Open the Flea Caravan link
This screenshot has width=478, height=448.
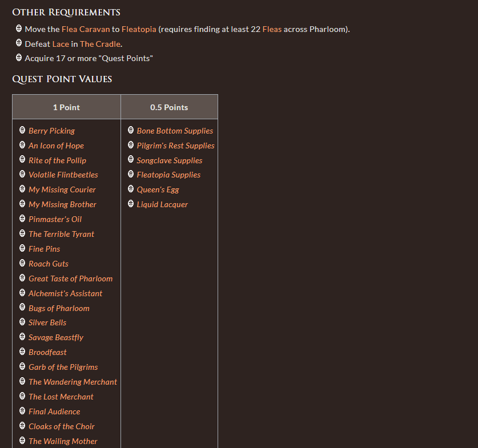coord(86,29)
